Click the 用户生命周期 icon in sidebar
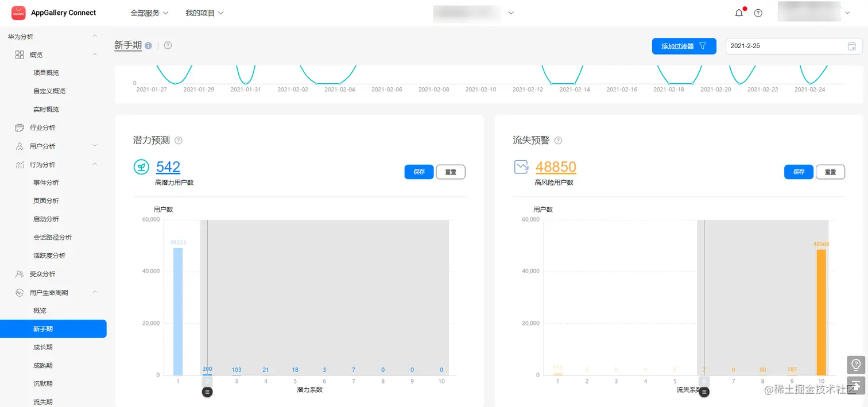Screen dimensions: 868x407 click(x=20, y=292)
